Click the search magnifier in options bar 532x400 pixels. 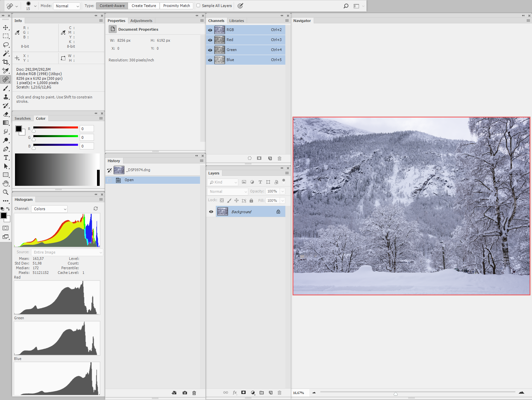(x=346, y=6)
